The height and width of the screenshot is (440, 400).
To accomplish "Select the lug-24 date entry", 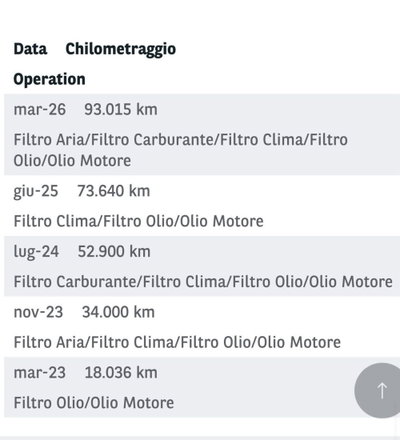I will [x=36, y=252].
